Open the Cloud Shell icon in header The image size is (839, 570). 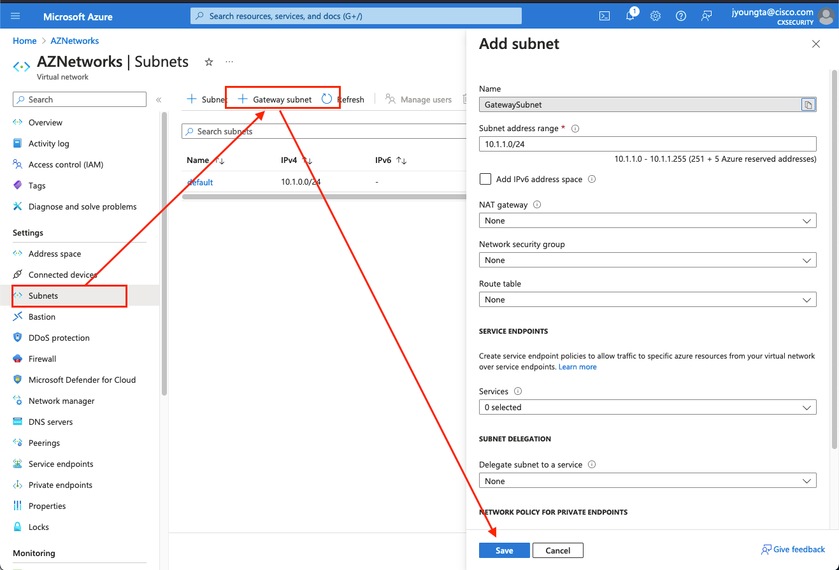click(605, 16)
